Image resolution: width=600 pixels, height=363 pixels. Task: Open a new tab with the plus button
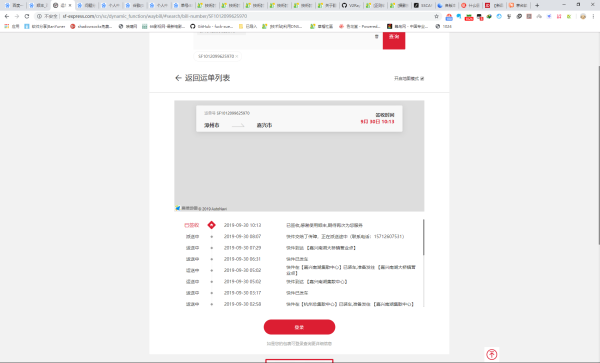point(537,5)
